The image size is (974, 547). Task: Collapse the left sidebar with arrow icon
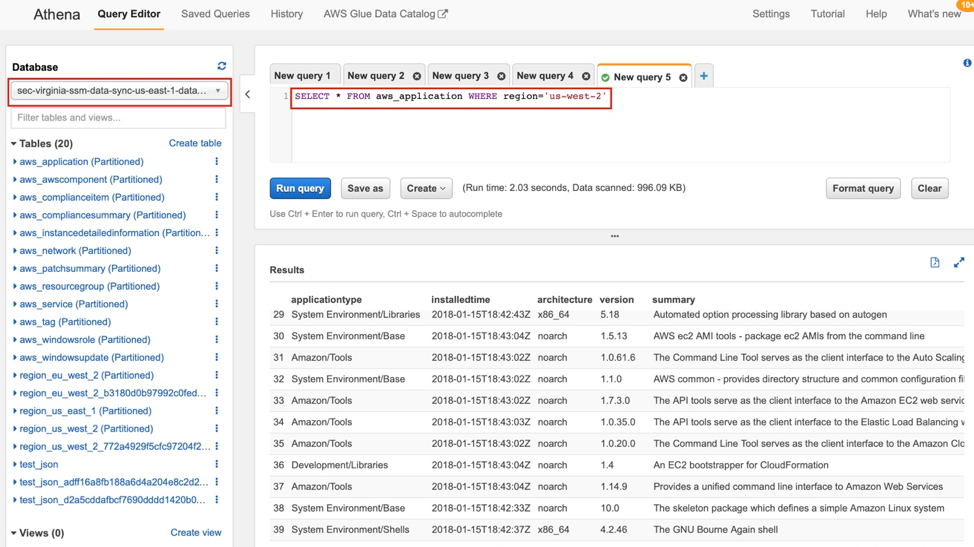[x=248, y=95]
